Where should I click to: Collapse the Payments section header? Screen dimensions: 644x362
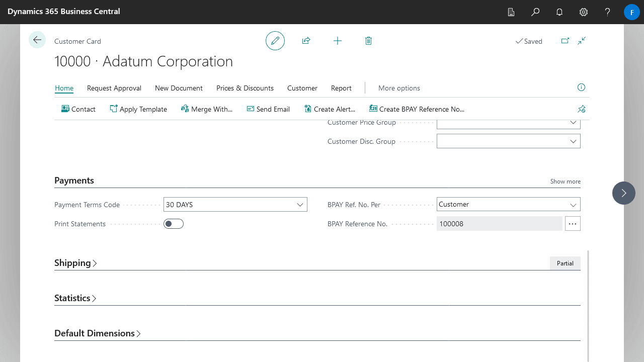[x=74, y=180]
